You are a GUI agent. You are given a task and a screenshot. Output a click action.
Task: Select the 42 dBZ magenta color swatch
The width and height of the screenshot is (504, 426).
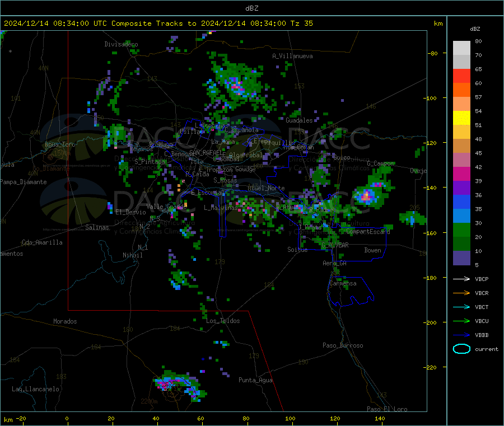pyautogui.click(x=461, y=174)
